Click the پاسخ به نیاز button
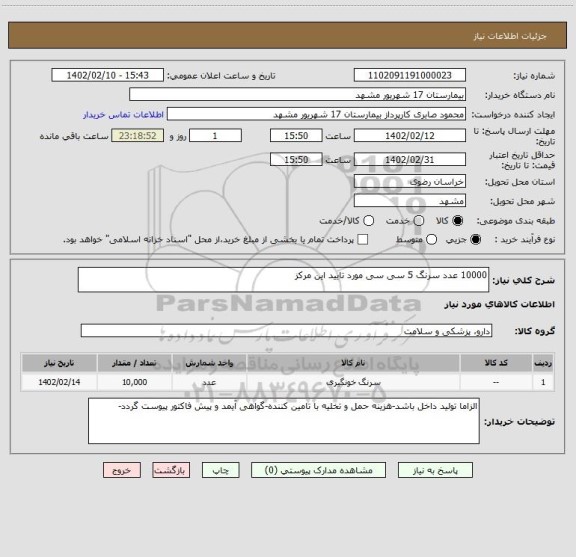 (435, 470)
